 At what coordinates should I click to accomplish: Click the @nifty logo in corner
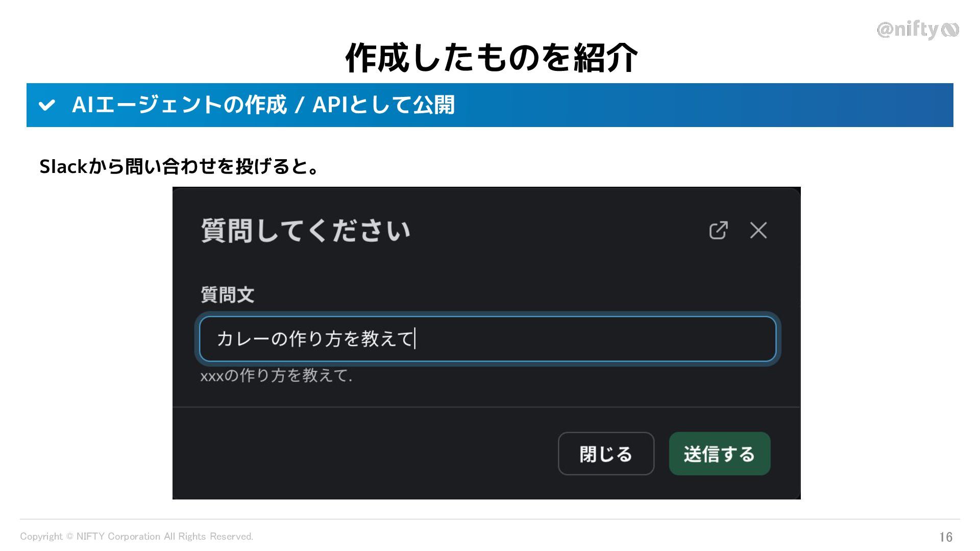click(x=917, y=30)
